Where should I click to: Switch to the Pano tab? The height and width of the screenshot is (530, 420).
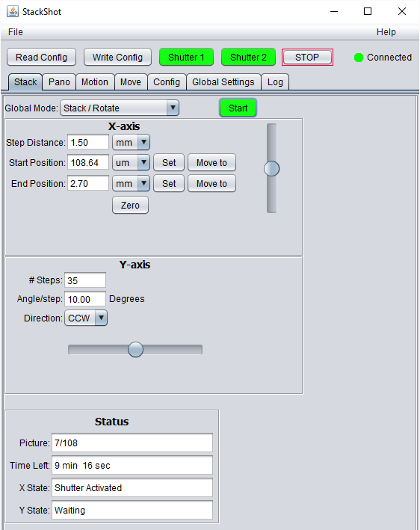click(x=59, y=82)
